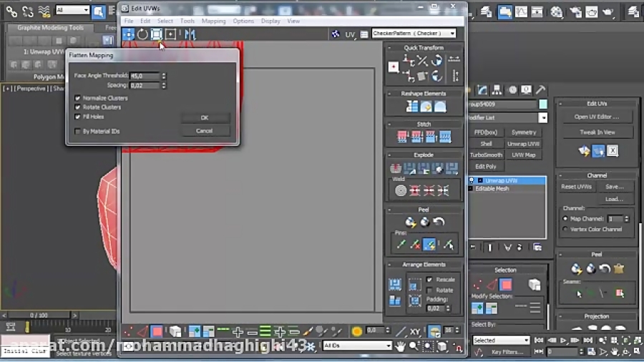The width and height of the screenshot is (644, 362).
Task: Click the Freeform Mode tool icon
Action: 171,34
